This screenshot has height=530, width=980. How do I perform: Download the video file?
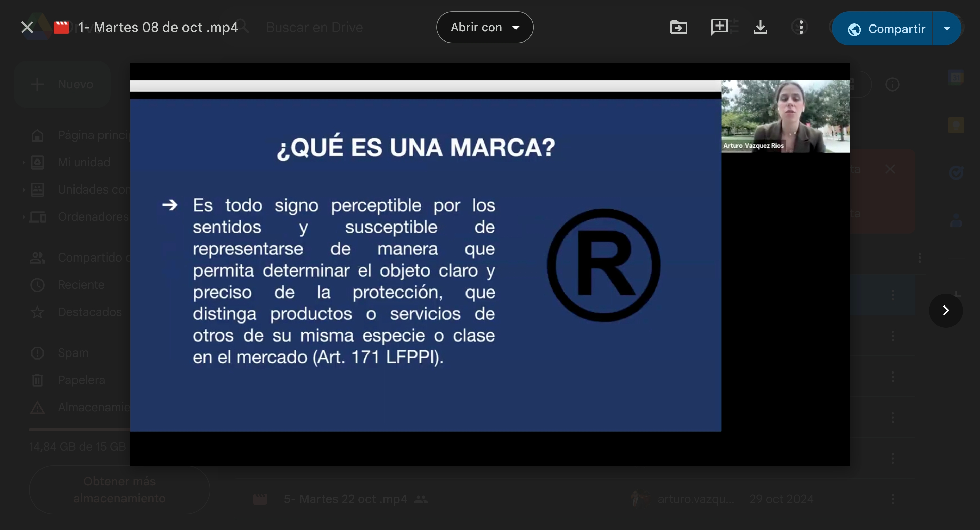pos(761,27)
